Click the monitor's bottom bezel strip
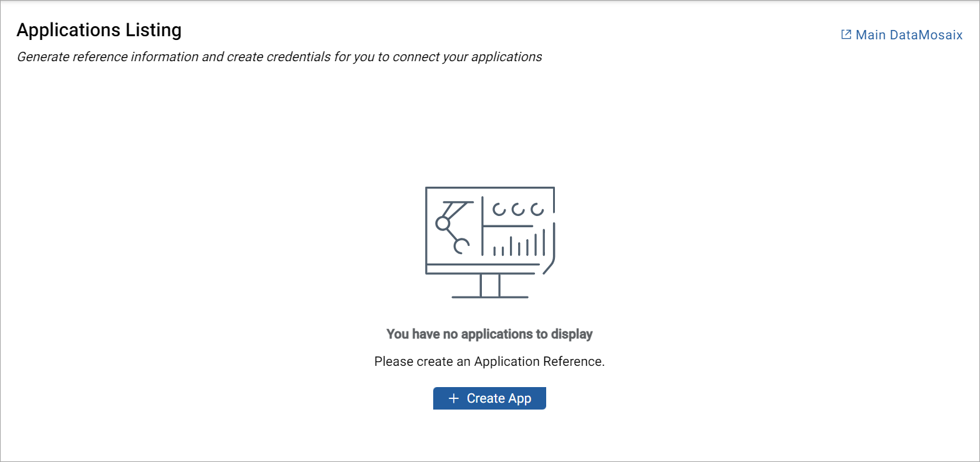980x462 pixels. pos(482,269)
